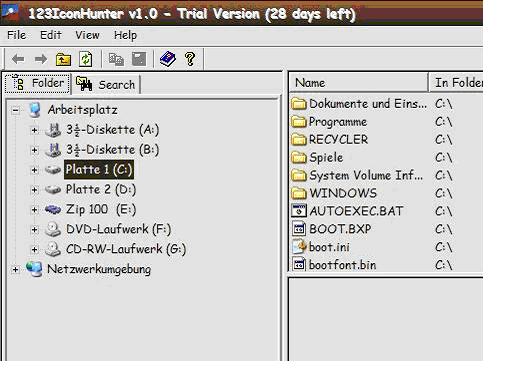512x384 pixels.
Task: Expand the DVD-Laufwerk (F:) node
Action: [34, 230]
